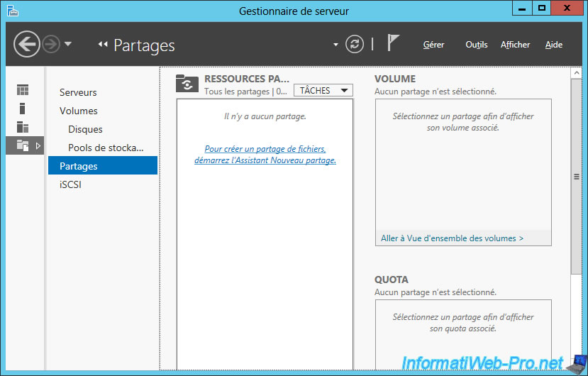The image size is (588, 376).
Task: Open the Dashboard icon in the sidebar
Action: click(23, 90)
